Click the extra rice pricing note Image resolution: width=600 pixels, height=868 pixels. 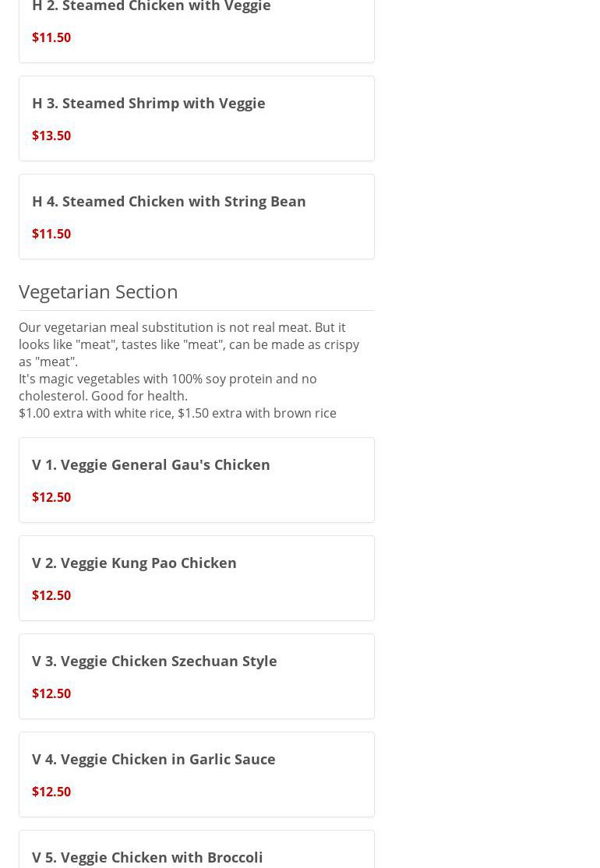[x=178, y=413]
